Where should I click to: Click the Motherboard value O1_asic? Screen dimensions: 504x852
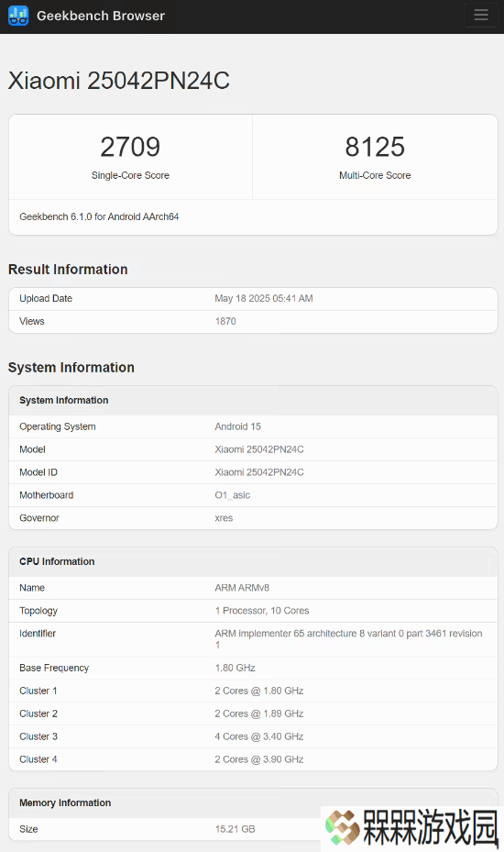click(x=233, y=495)
